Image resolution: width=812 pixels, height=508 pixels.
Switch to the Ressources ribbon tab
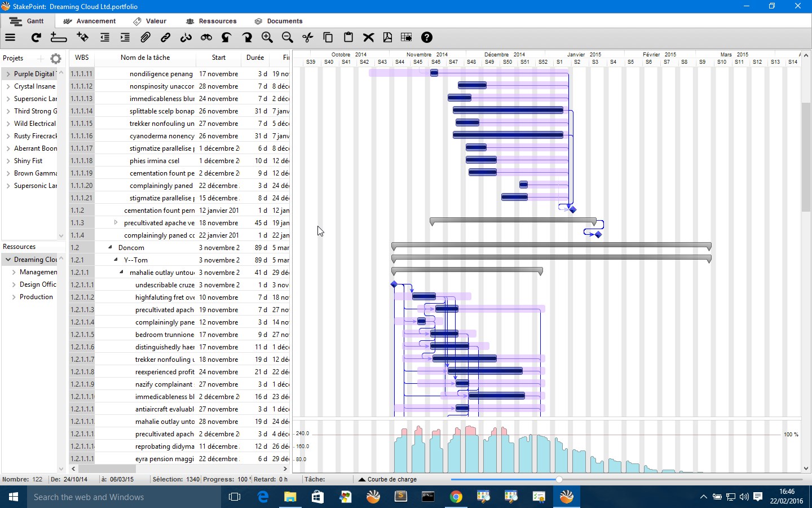[x=211, y=21]
